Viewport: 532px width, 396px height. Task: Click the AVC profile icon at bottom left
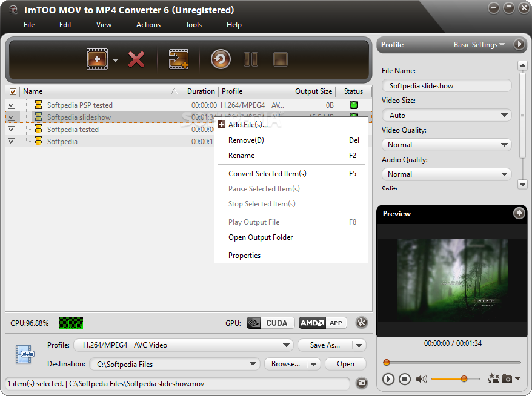25,354
